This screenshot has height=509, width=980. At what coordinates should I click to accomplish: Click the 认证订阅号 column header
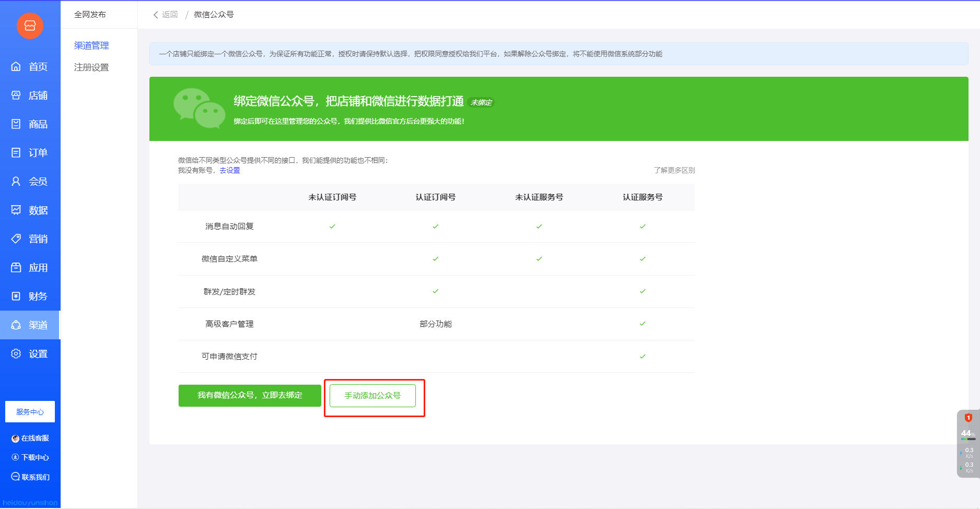pos(436,197)
